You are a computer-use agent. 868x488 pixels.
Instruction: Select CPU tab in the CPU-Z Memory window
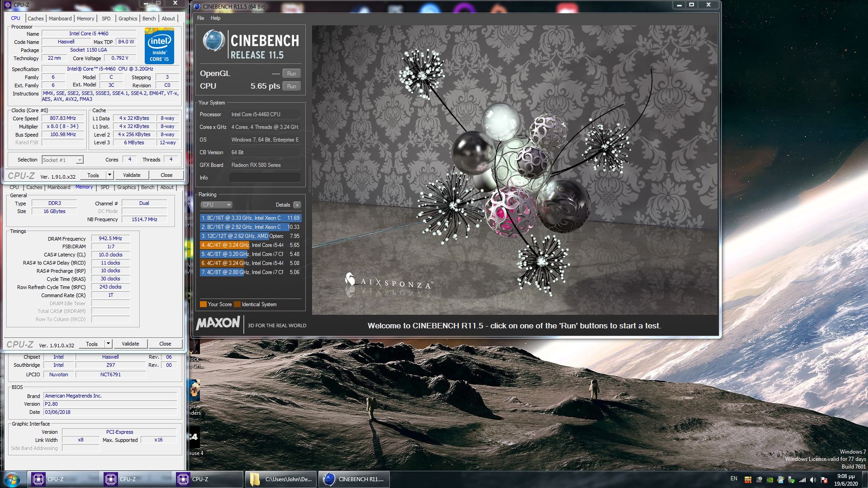click(14, 187)
